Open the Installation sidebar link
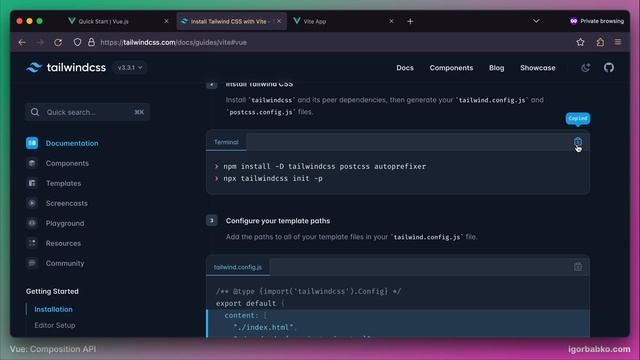This screenshot has width=640, height=360. click(x=53, y=309)
